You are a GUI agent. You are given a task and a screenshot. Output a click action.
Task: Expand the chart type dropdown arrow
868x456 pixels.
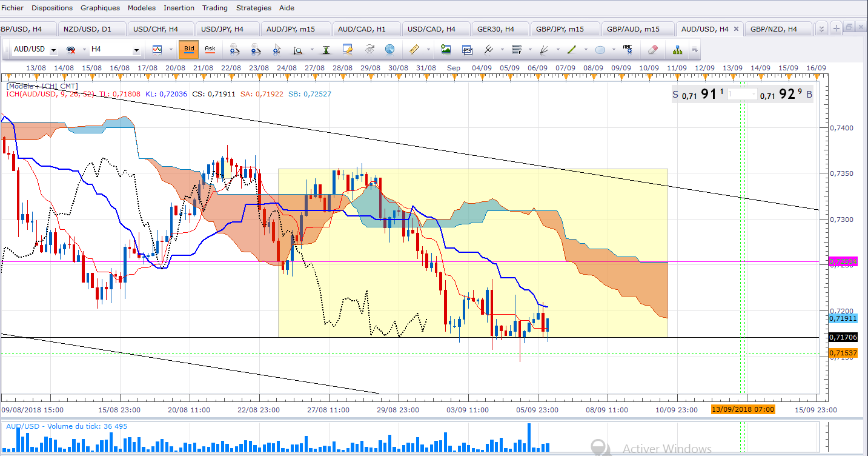coord(171,49)
